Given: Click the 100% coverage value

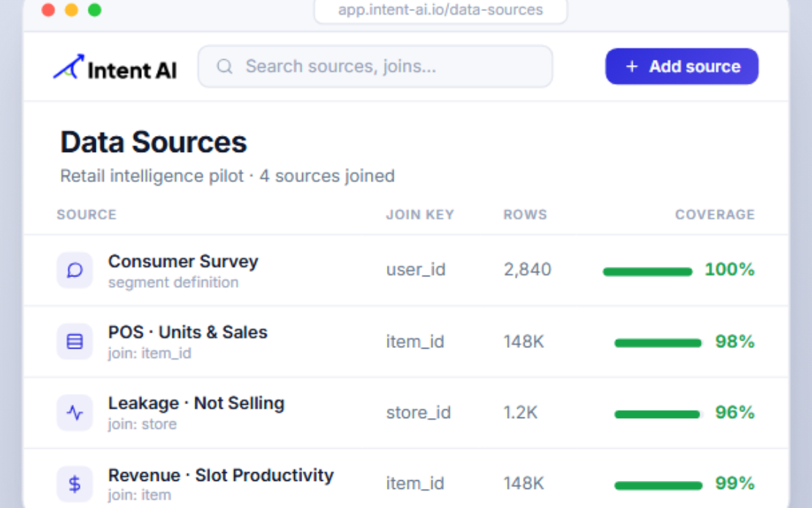Looking at the screenshot, I should coord(729,270).
